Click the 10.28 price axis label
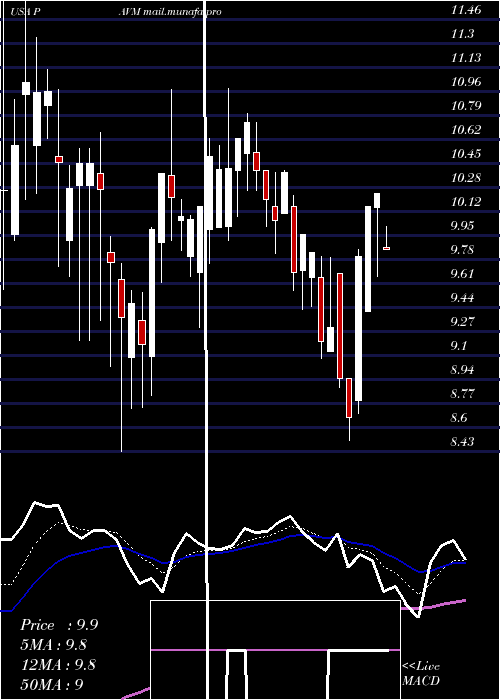 [x=466, y=179]
